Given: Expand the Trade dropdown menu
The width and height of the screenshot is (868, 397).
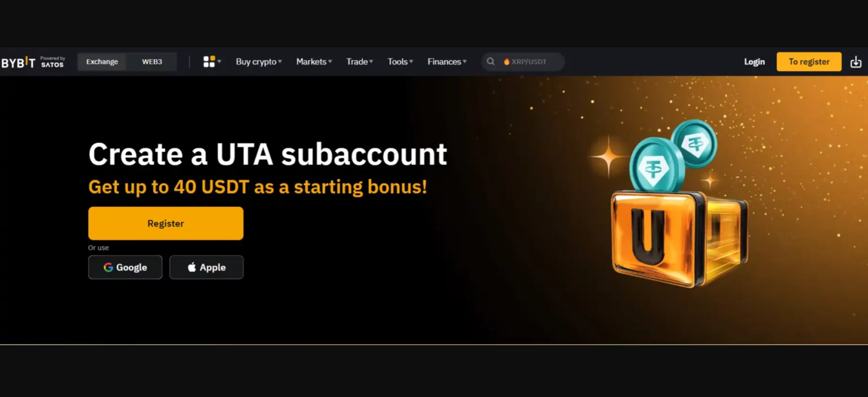Looking at the screenshot, I should (x=360, y=62).
